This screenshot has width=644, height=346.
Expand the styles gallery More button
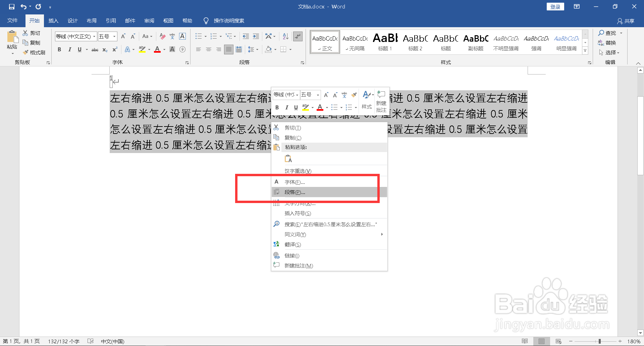tap(585, 51)
